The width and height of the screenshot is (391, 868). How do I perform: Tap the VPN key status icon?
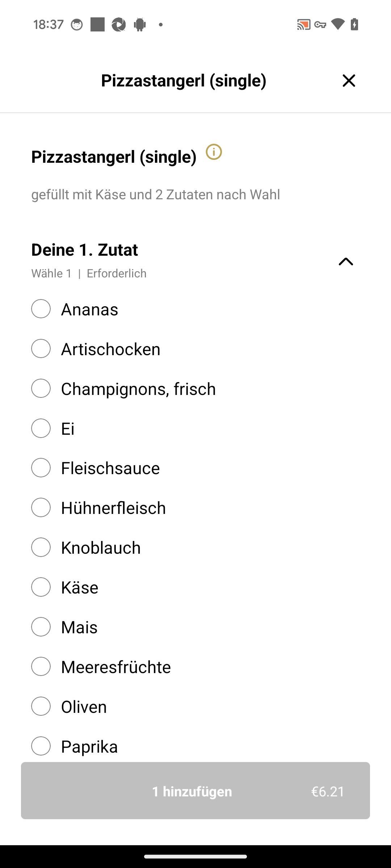(x=320, y=25)
